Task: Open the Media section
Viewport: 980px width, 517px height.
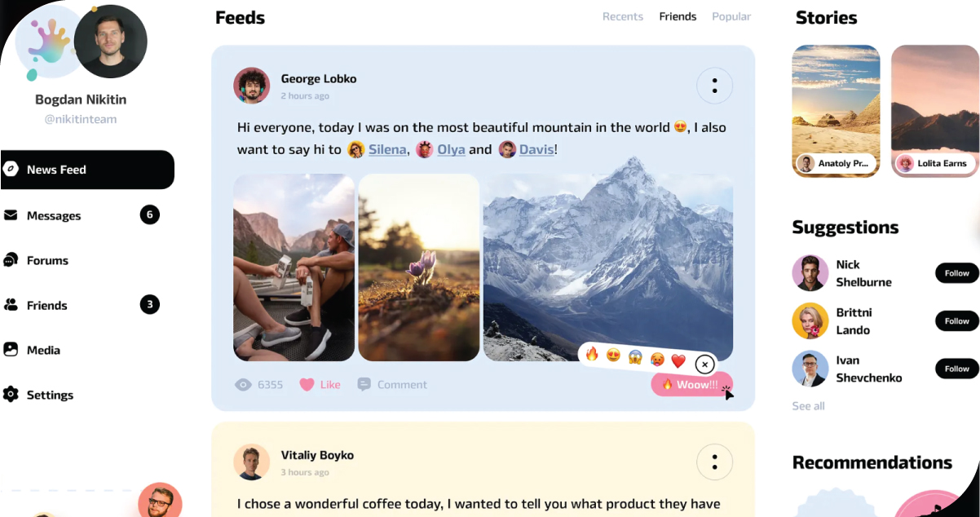Action: pyautogui.click(x=42, y=350)
